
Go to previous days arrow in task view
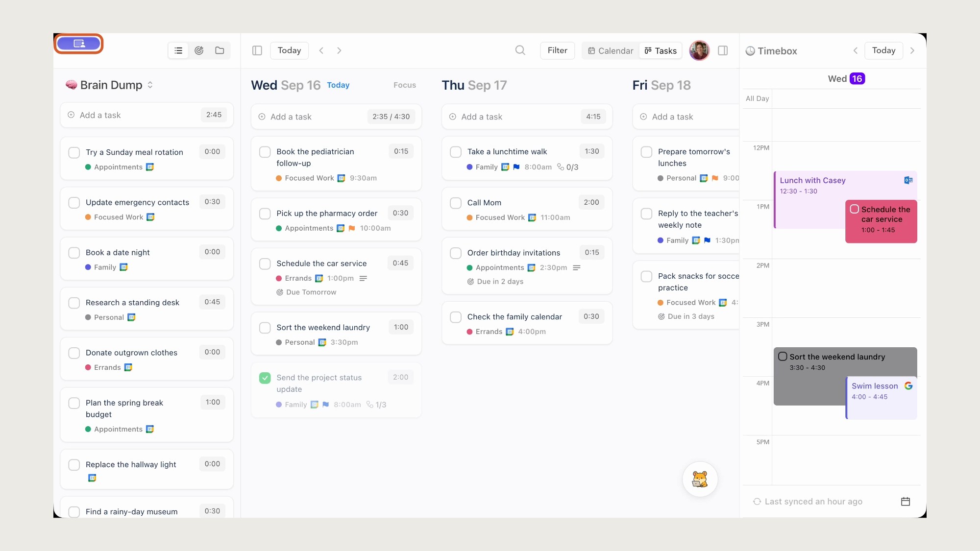321,50
